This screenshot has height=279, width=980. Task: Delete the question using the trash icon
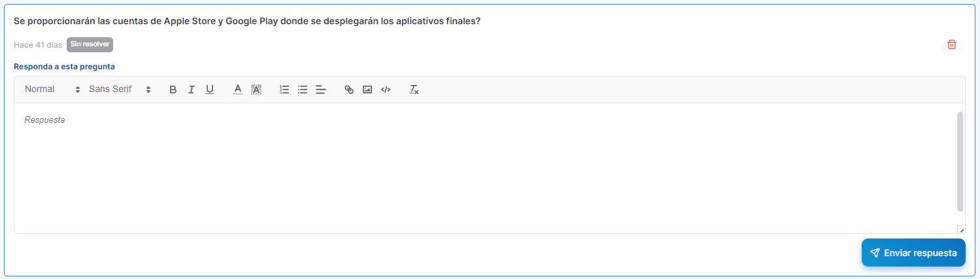tap(952, 44)
